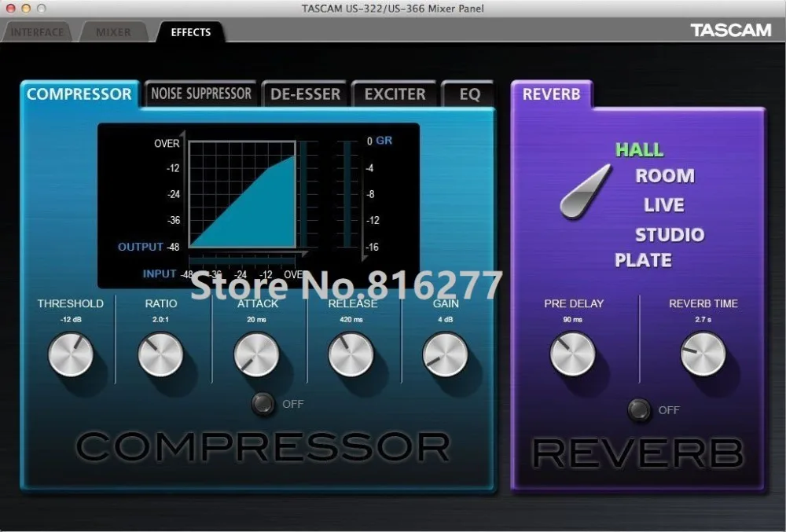The image size is (786, 532).
Task: Click the 90 ms pre delay value
Action: coord(572,320)
